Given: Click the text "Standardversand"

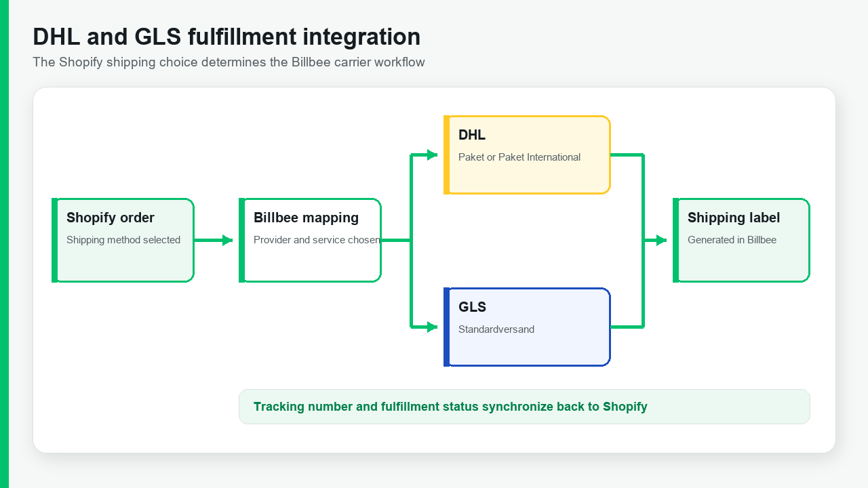Looking at the screenshot, I should tap(496, 329).
